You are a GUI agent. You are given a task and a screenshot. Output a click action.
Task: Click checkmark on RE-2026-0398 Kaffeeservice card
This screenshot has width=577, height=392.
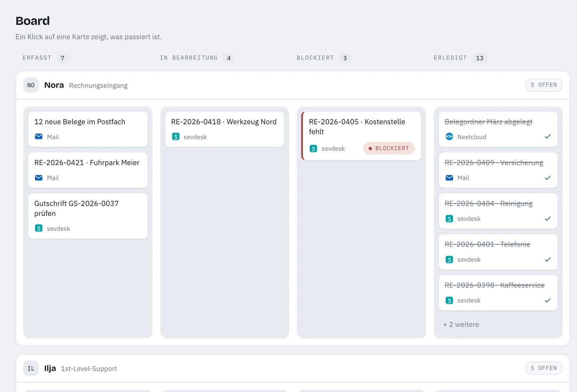tap(547, 300)
